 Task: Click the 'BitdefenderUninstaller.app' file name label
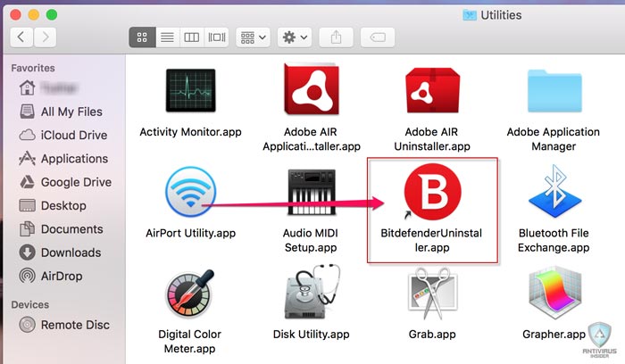[431, 240]
